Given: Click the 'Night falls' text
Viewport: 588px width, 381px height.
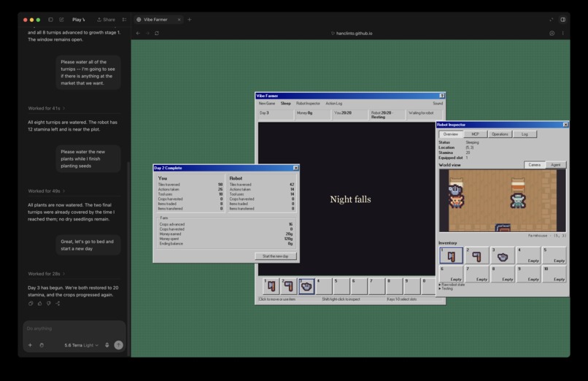Looking at the screenshot, I should [350, 199].
